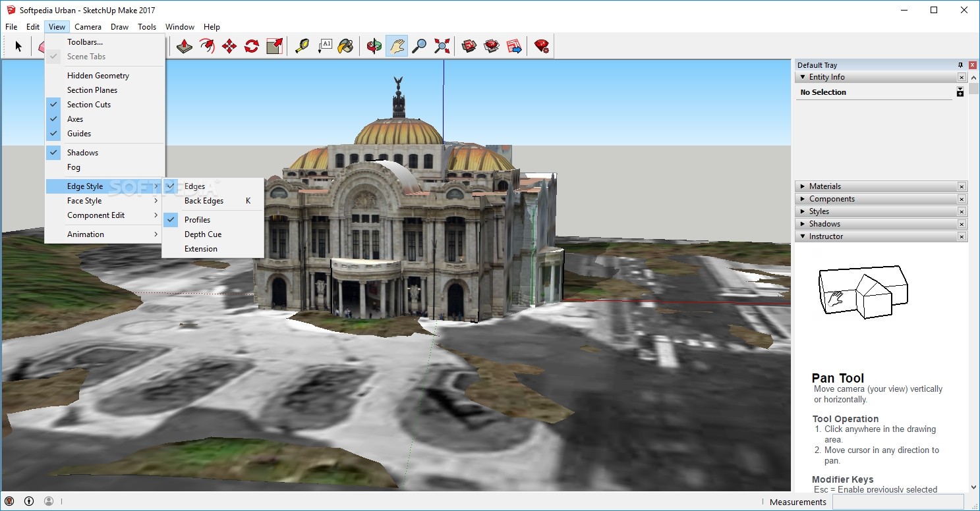Close the Instructor panel
980x511 pixels.
pos(962,236)
